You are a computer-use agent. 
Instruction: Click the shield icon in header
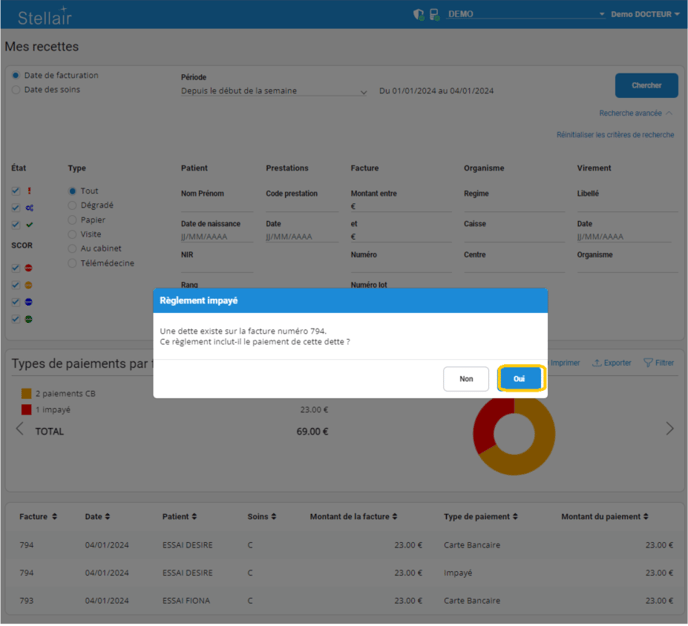tap(419, 15)
